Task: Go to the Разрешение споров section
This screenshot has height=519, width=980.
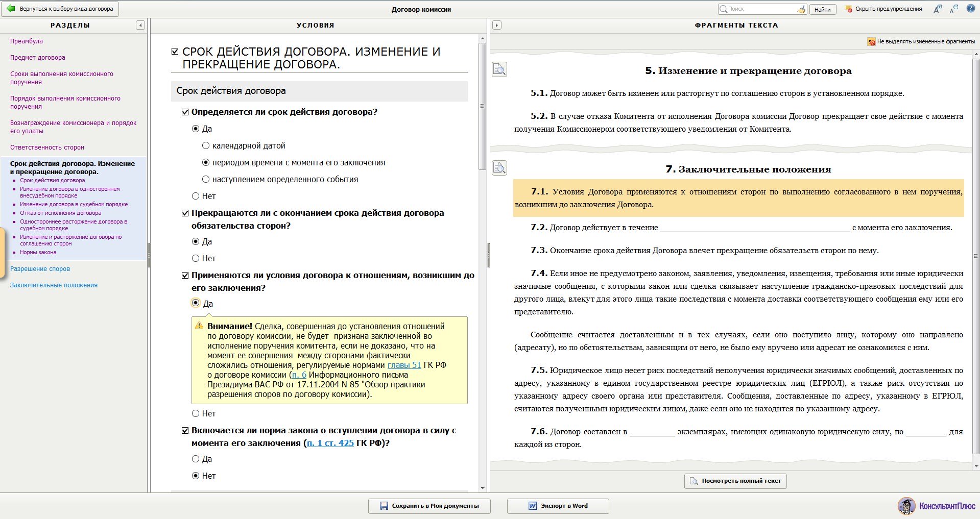Action: point(40,269)
